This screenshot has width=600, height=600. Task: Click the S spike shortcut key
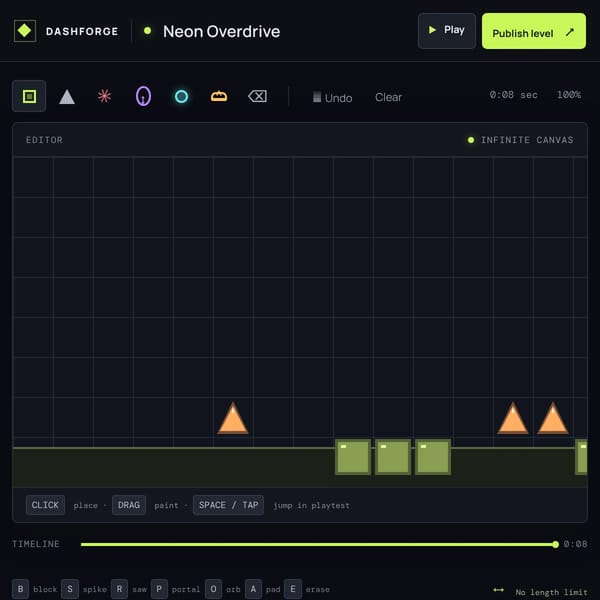(70, 589)
